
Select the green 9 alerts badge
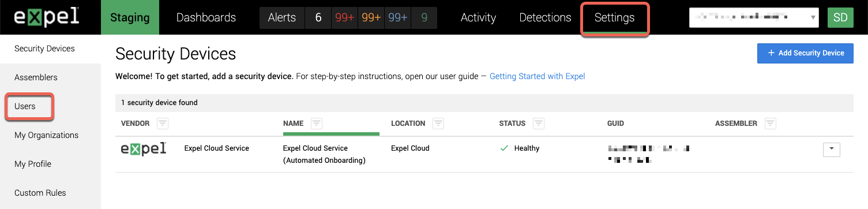point(424,17)
